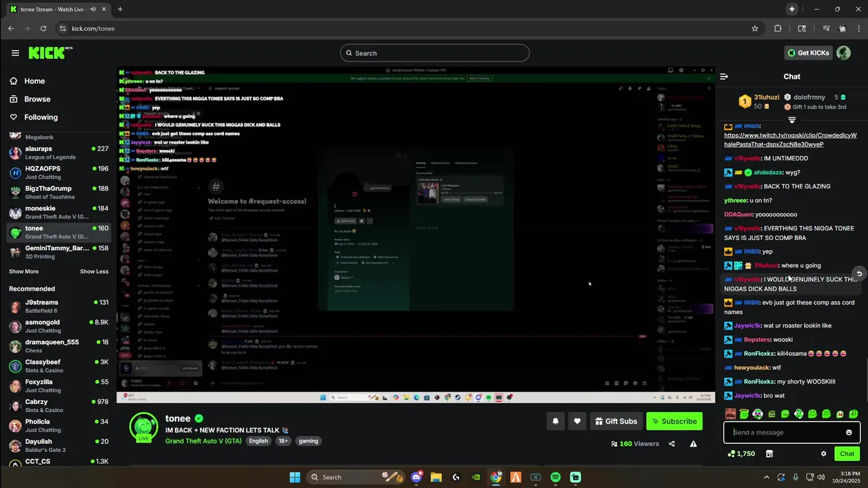Show hidden system tray icons chevron

(767, 477)
